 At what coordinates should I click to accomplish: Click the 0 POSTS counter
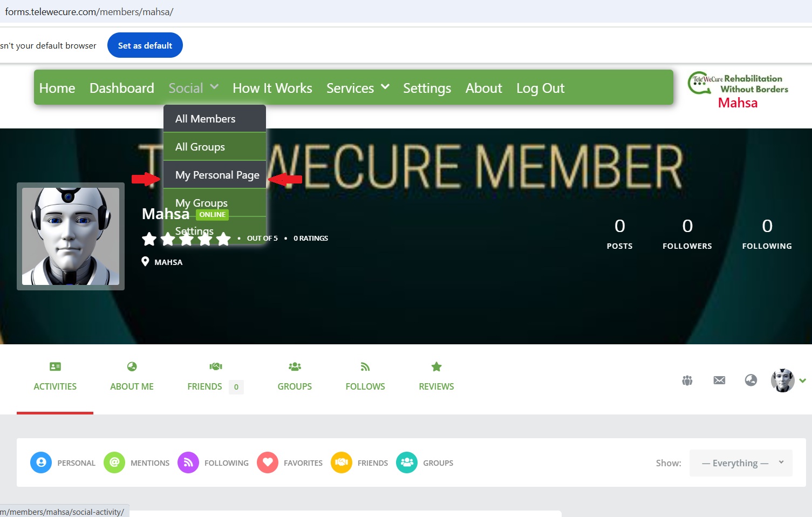click(x=619, y=234)
